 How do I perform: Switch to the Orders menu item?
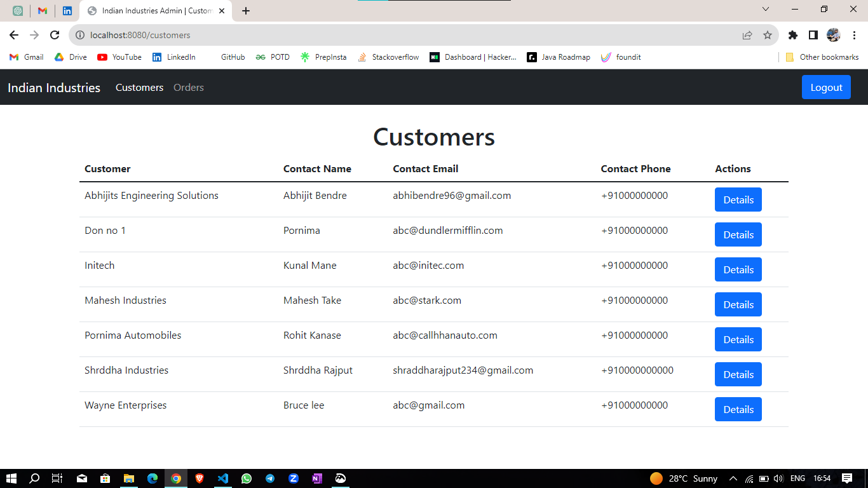pyautogui.click(x=188, y=87)
